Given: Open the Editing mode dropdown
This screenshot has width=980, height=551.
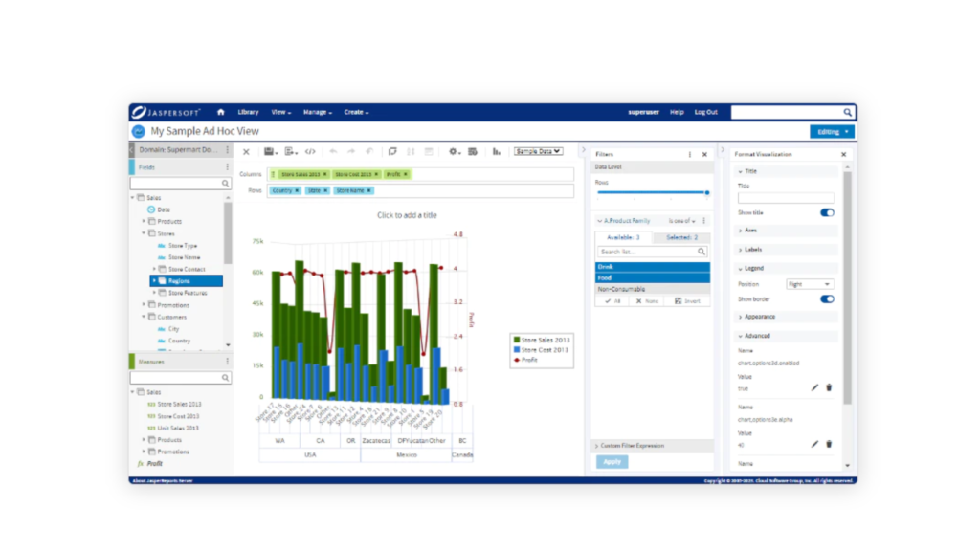Looking at the screenshot, I should 832,132.
